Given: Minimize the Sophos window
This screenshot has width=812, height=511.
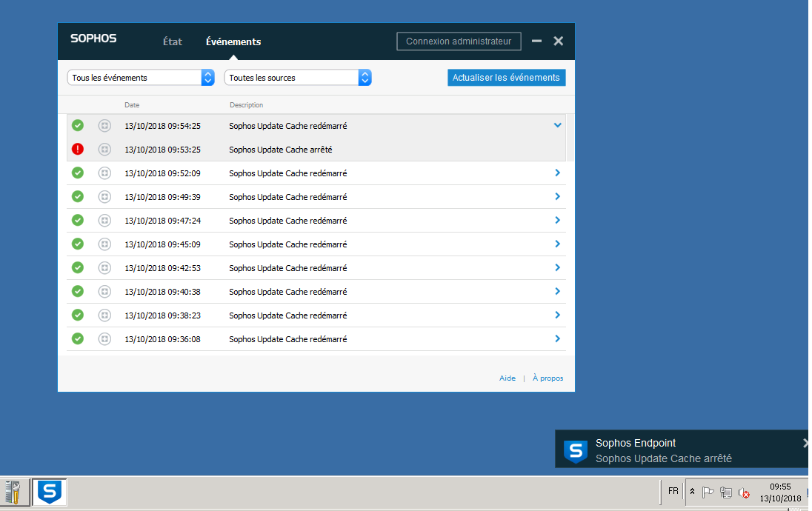Looking at the screenshot, I should point(536,41).
